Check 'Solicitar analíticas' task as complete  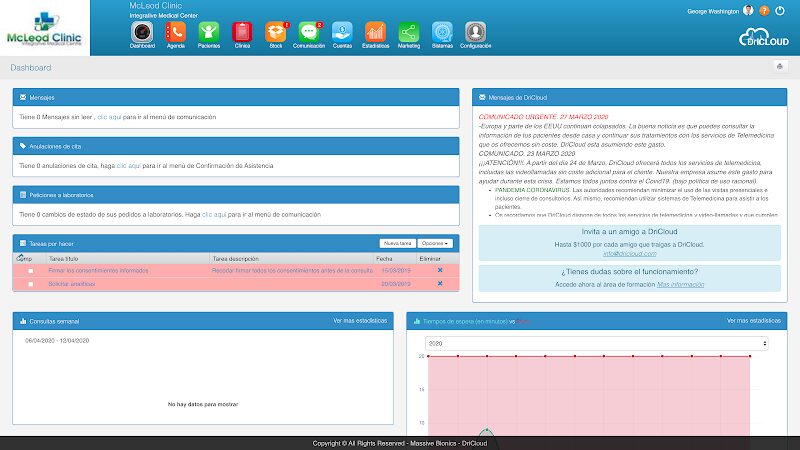[31, 284]
